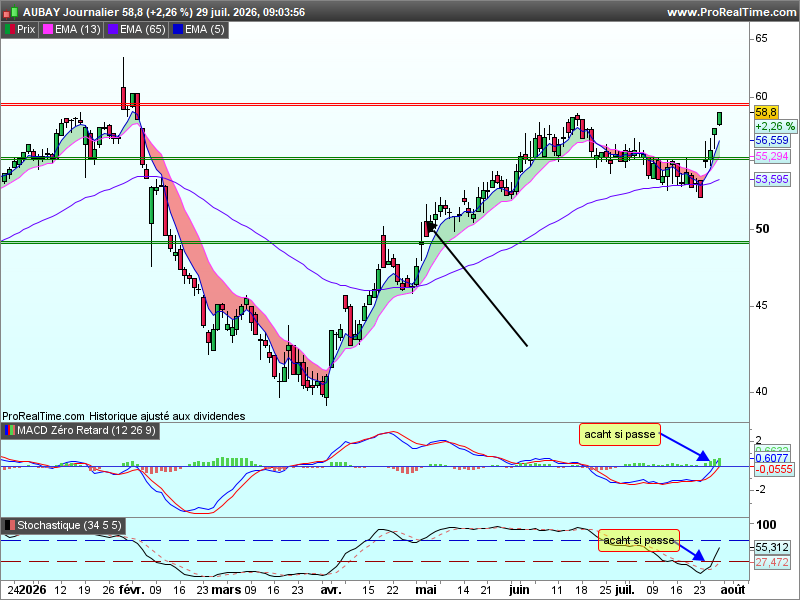Click the EMA (5) legend label
Image resolution: width=800 pixels, height=600 pixels.
coord(204,30)
